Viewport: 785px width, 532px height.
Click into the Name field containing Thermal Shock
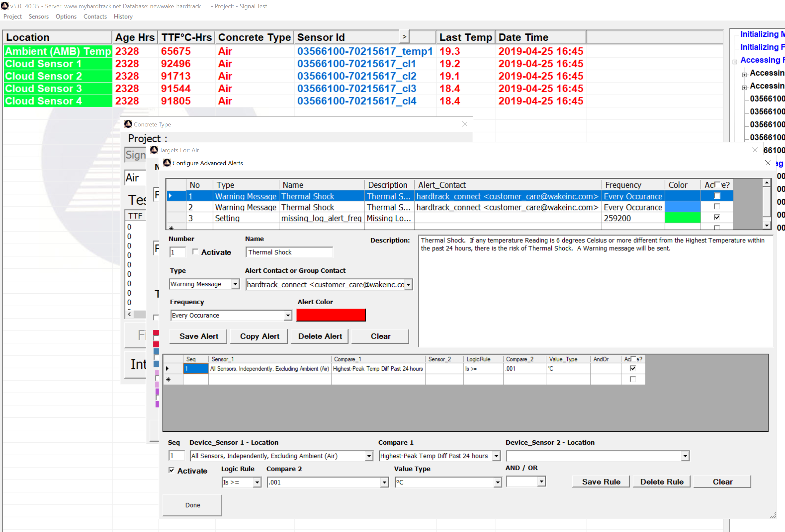tap(289, 252)
